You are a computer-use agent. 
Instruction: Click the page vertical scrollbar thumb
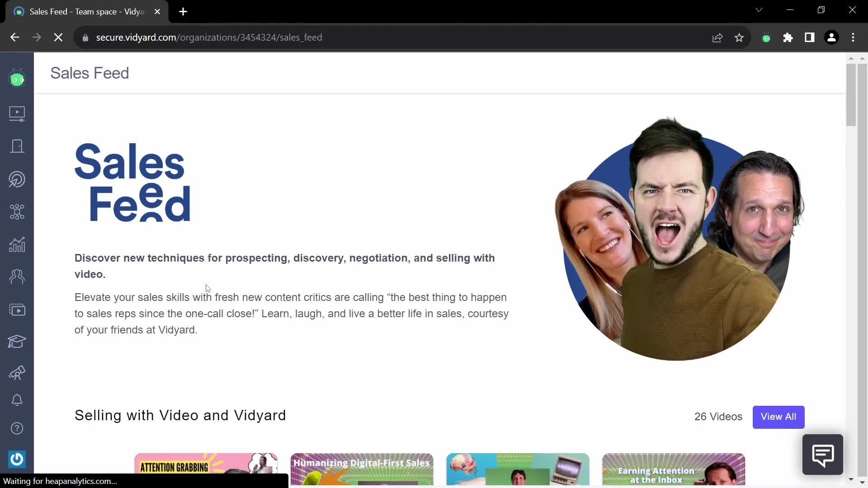851,95
